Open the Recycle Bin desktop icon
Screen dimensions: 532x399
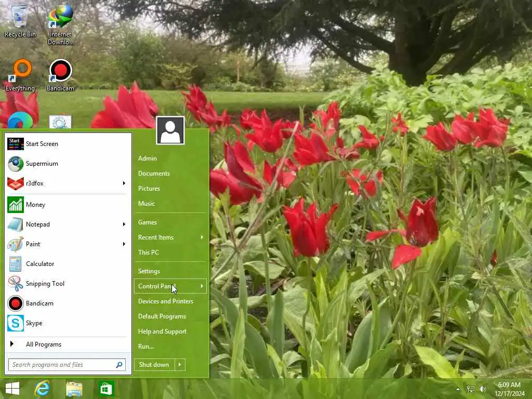pyautogui.click(x=20, y=20)
